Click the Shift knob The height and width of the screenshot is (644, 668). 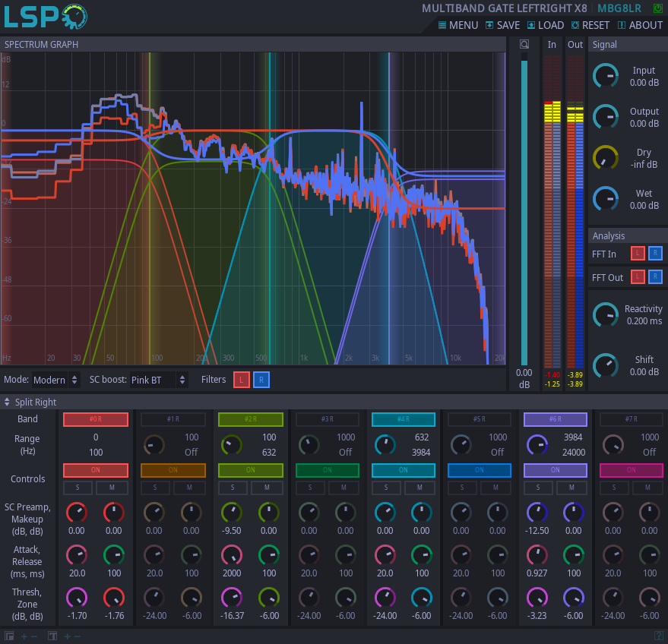606,365
